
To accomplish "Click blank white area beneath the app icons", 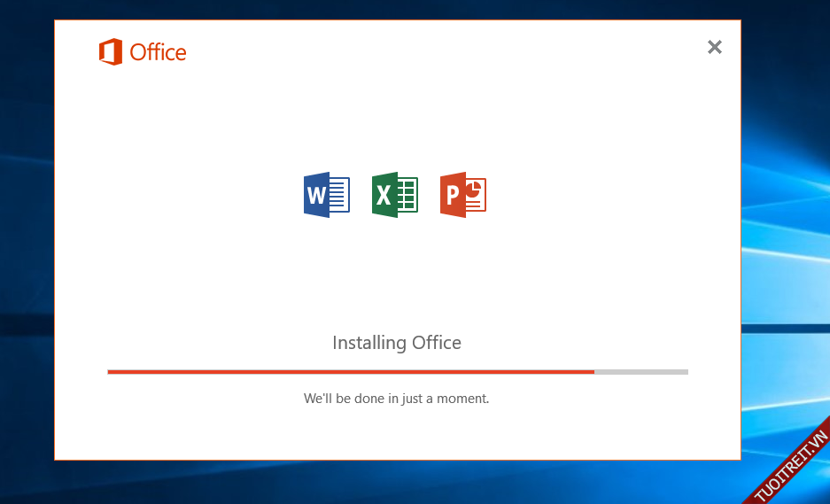I will coord(396,275).
